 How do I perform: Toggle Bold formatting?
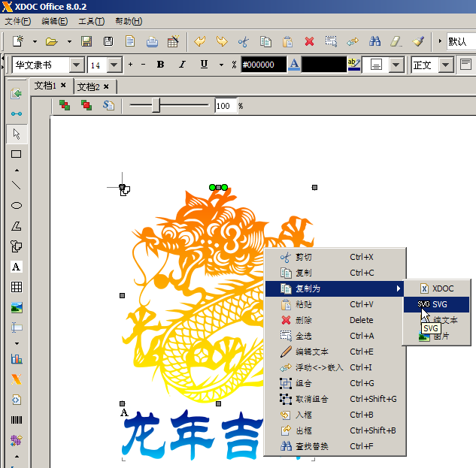(x=161, y=65)
